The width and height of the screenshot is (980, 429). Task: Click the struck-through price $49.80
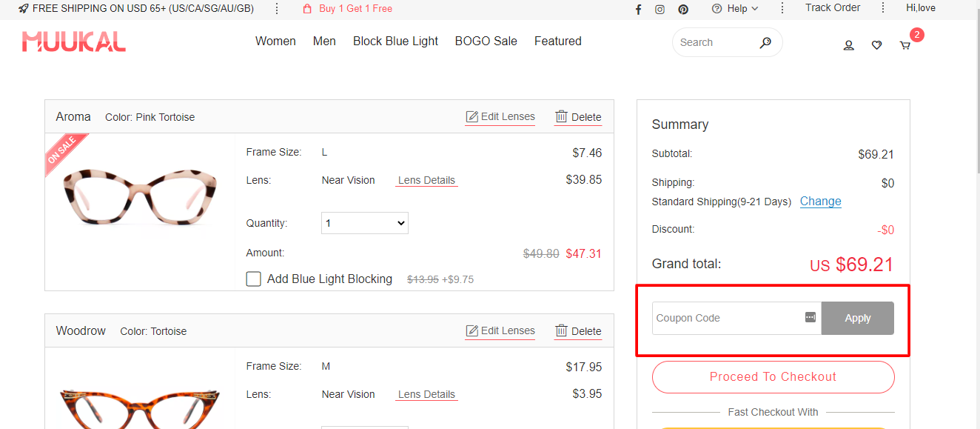pyautogui.click(x=541, y=253)
